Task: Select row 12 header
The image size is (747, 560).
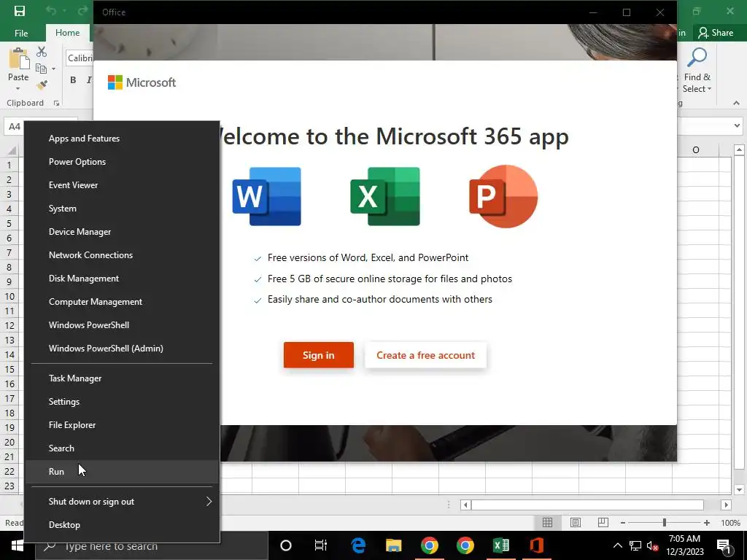Action: (9, 326)
